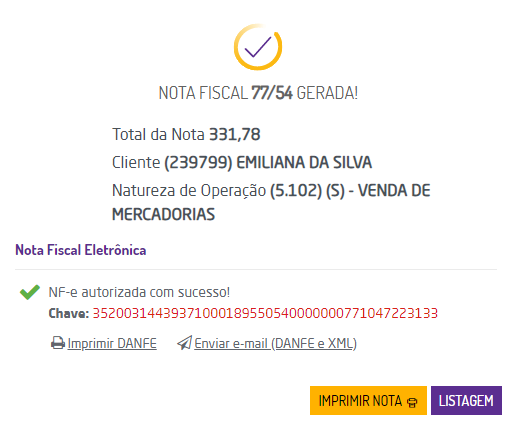Click the Total da Nota value 331,78
Image resolution: width=517 pixels, height=426 pixels.
[x=234, y=134]
